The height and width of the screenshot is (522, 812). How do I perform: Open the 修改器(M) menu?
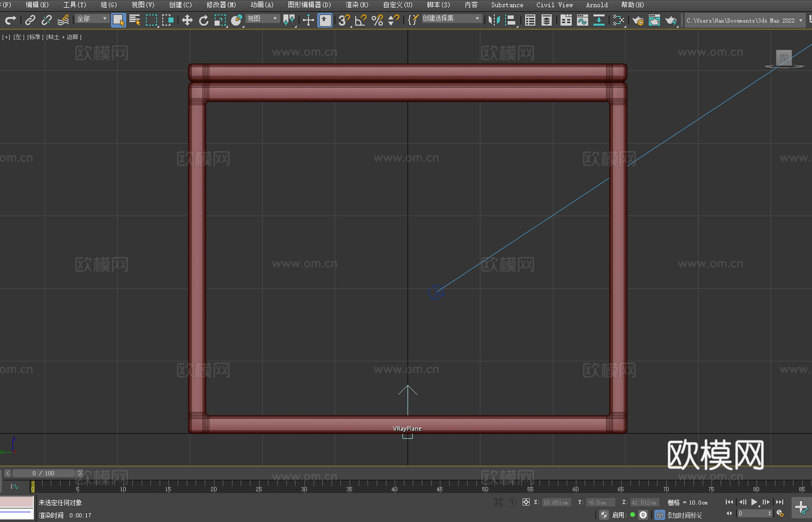[221, 5]
